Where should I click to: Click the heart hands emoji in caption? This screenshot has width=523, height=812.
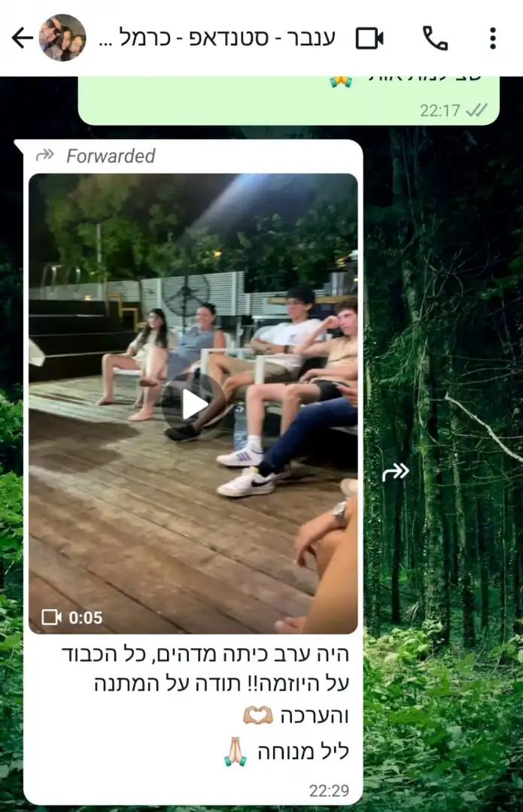tap(258, 715)
